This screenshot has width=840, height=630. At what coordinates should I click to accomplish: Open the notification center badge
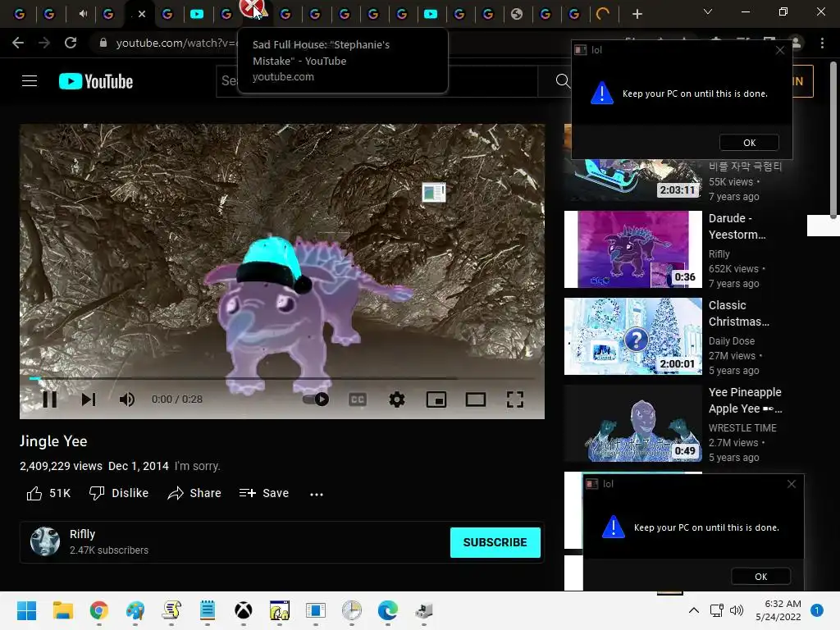tap(817, 610)
